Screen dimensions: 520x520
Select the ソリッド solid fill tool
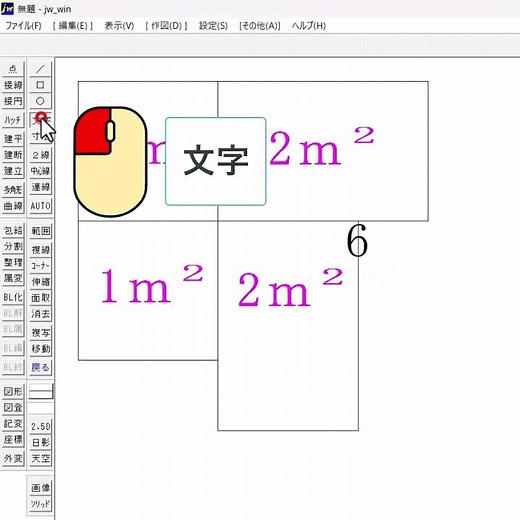pos(40,504)
